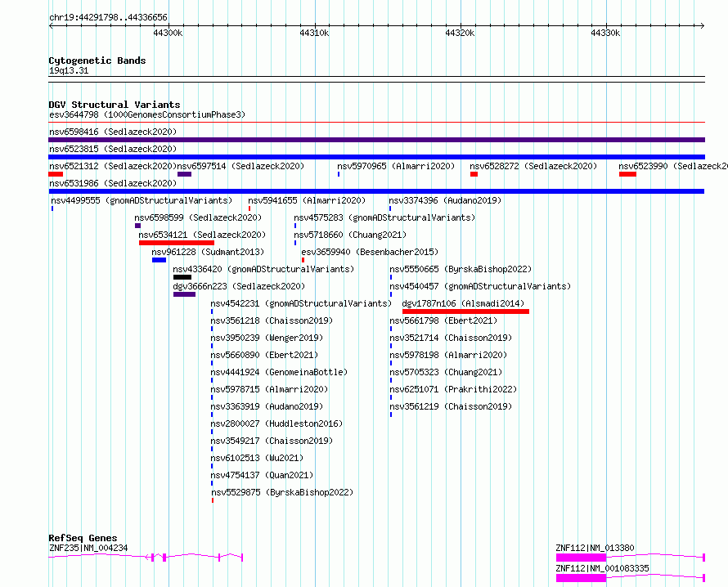This screenshot has width=728, height=587.
Task: Open nsv5661798 (Ebert2021) label
Action: point(443,320)
